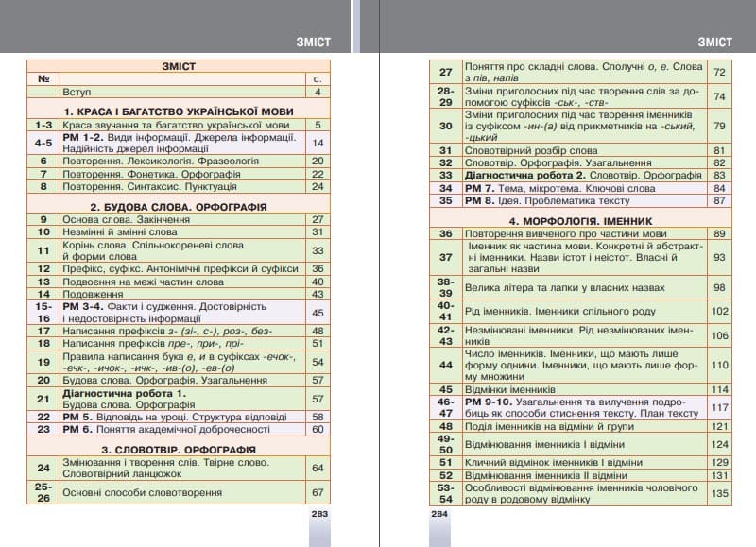Click the 'Вступ' entry in contents
The image size is (756, 547).
(77, 93)
